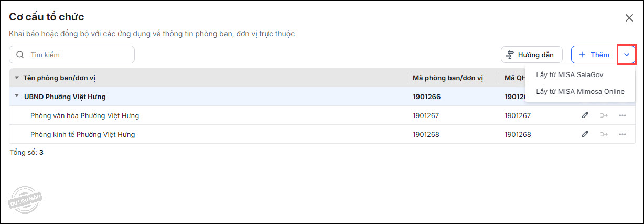Select the Phòng văn hóa Phường Việt Hưng row
This screenshot has width=644, height=224.
[x=84, y=115]
